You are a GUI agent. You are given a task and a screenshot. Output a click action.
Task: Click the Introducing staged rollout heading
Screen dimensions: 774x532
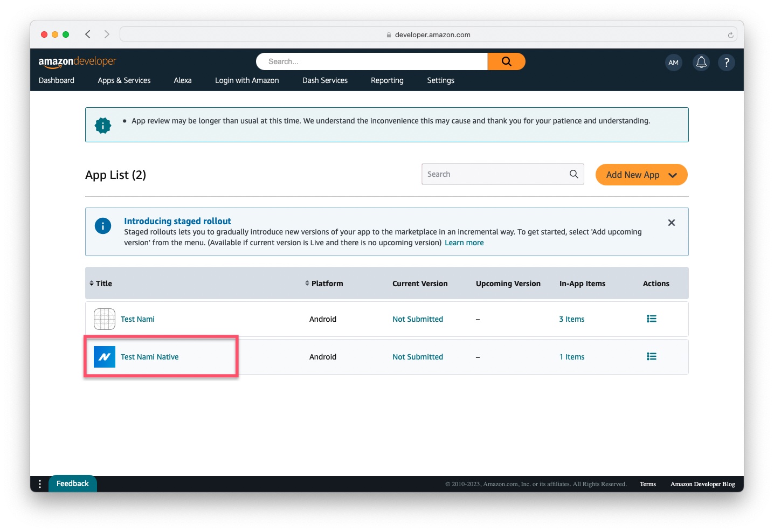pos(177,221)
